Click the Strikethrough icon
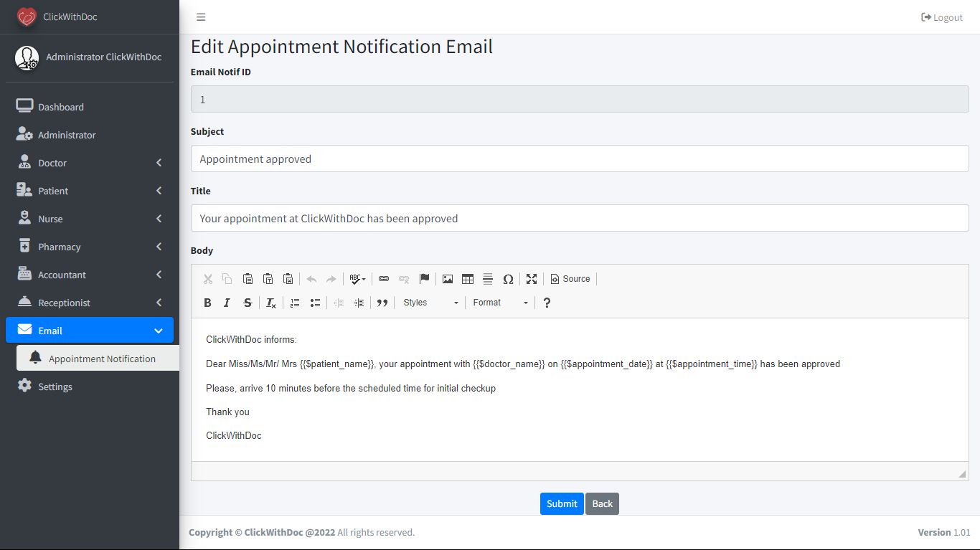This screenshot has width=980, height=550. (x=248, y=303)
